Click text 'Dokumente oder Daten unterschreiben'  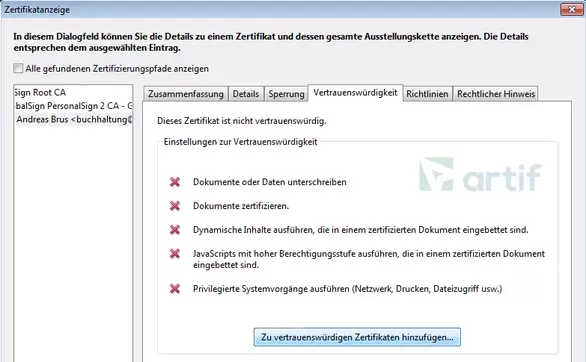(269, 182)
